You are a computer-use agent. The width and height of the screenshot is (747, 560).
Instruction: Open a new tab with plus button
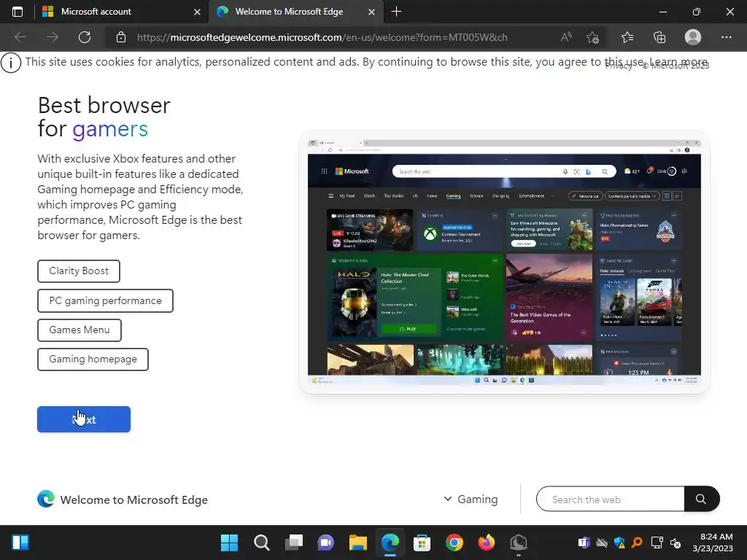(x=396, y=12)
